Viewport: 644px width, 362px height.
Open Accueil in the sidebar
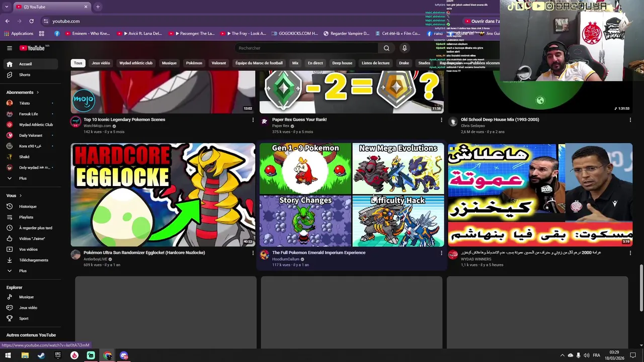30,64
